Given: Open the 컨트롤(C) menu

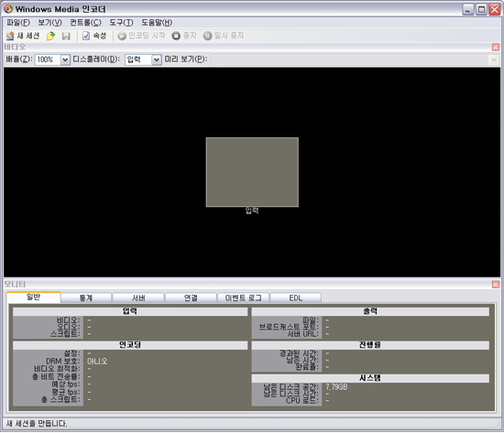Looking at the screenshot, I should 85,23.
